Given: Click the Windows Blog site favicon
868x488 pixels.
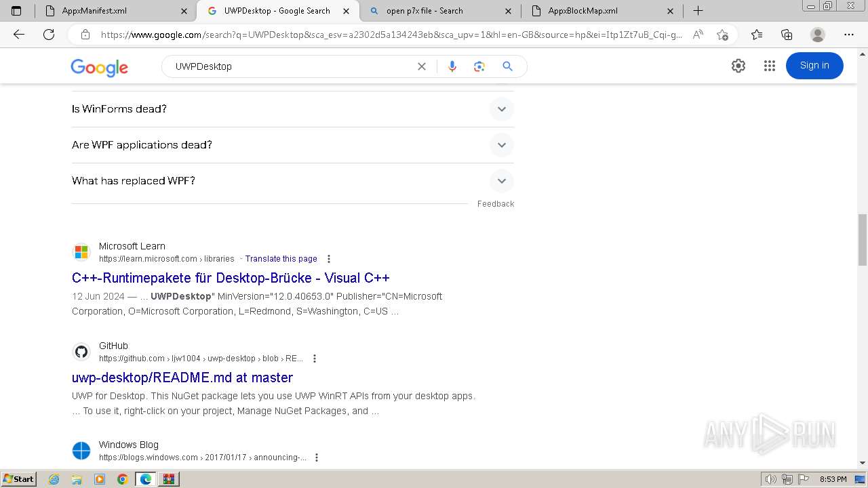Looking at the screenshot, I should click(x=81, y=451).
